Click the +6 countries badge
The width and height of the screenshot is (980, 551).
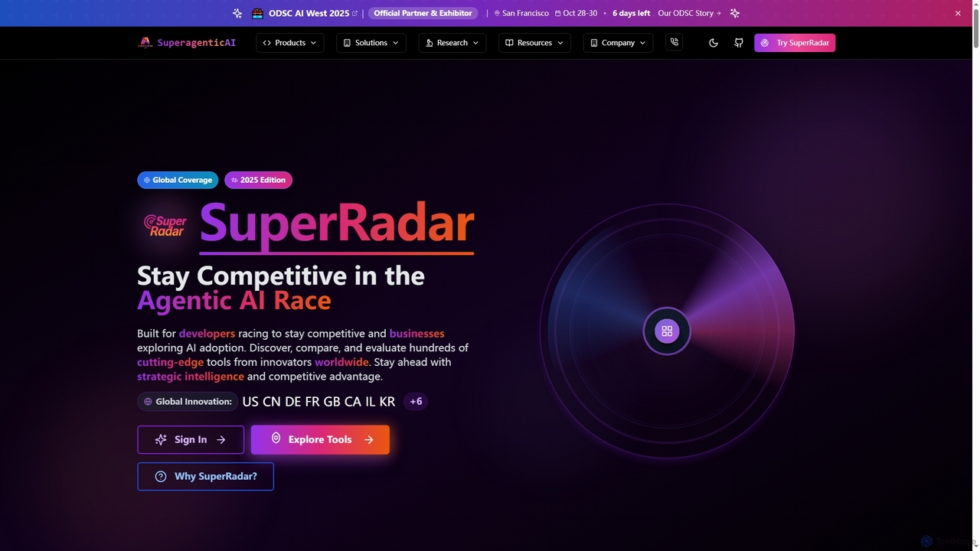416,401
